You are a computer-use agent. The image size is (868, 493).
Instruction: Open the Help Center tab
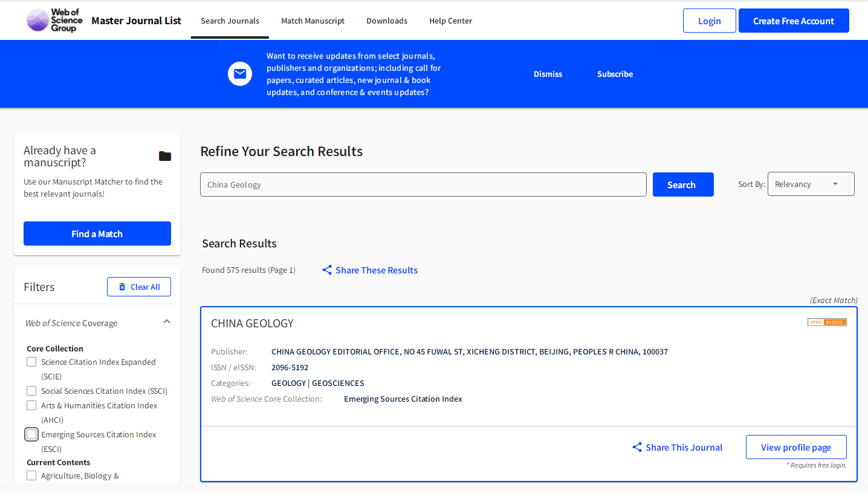tap(451, 21)
